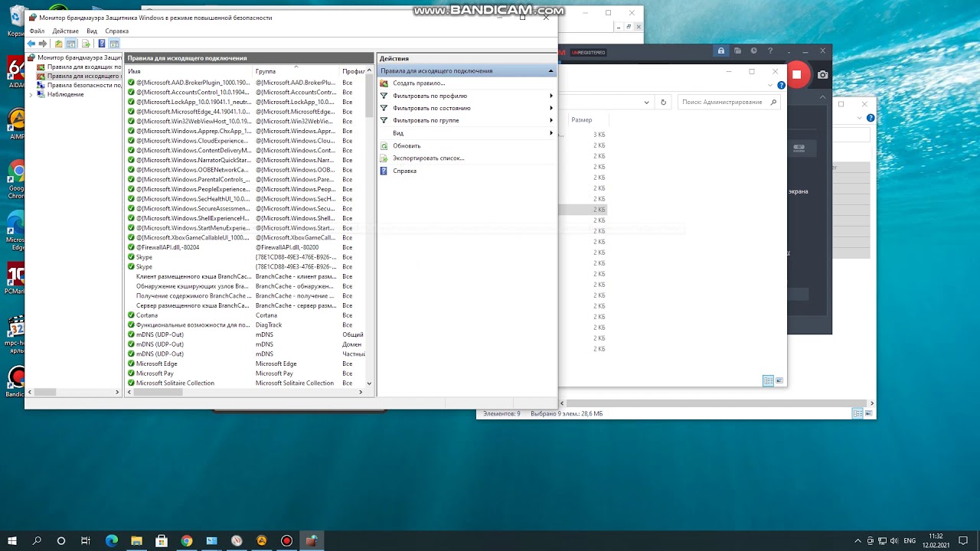Viewport: 980px width, 551px height.
Task: Click large icons view button in Explorer
Action: point(779,380)
